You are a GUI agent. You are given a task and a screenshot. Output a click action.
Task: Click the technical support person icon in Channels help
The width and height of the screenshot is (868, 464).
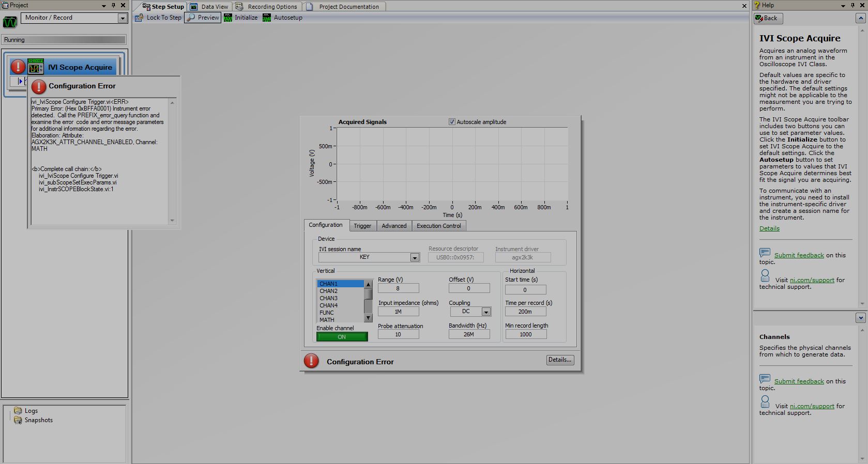pos(765,401)
